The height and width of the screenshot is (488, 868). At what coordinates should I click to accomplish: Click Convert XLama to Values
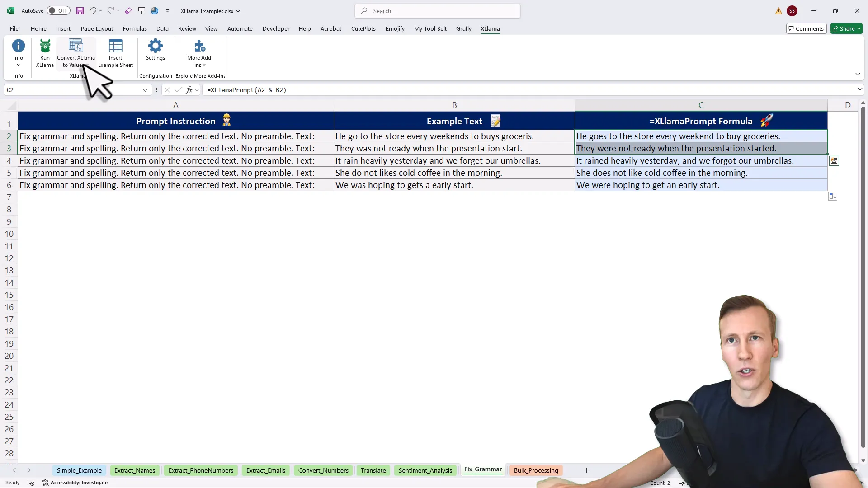75,52
